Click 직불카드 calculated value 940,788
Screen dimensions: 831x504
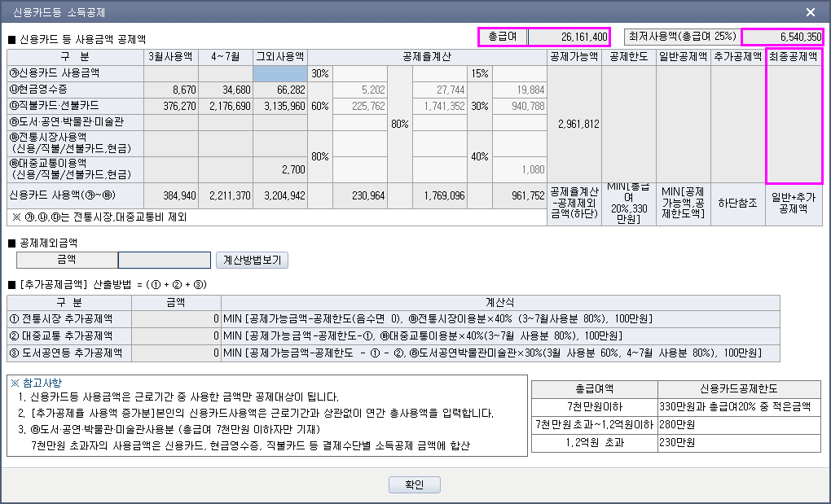(520, 107)
